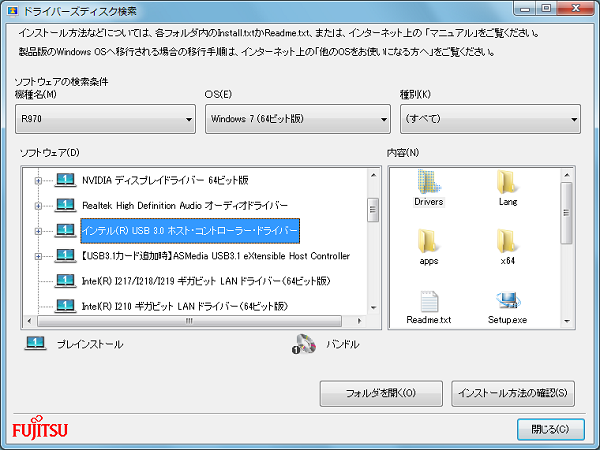Select the apps folder icon
This screenshot has height=450, width=600.
[x=428, y=242]
